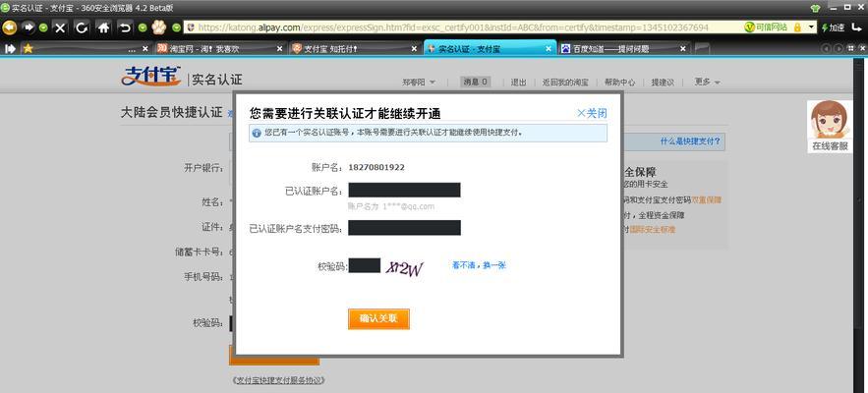Viewport: 868px width, 393px height.
Task: Click the address bar URL
Action: [x=453, y=28]
